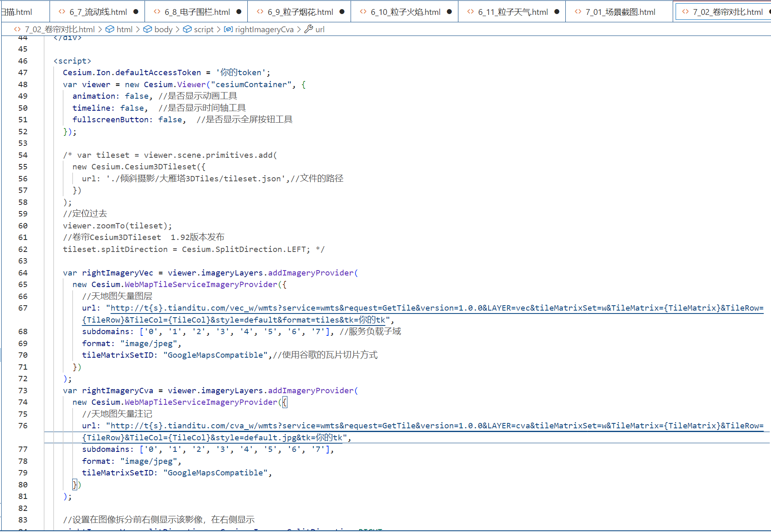Click the cube icon before script breadcrumb
Image resolution: width=771 pixels, height=532 pixels.
coord(187,29)
